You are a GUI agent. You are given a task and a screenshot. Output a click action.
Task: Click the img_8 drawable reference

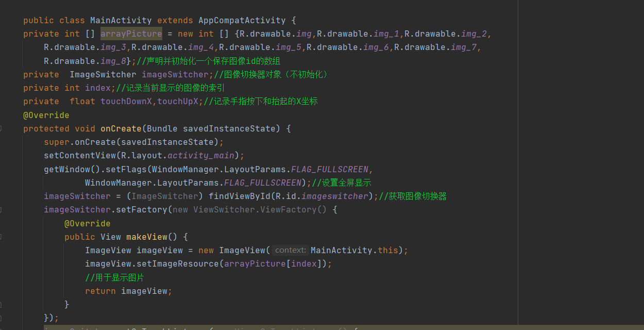113,61
